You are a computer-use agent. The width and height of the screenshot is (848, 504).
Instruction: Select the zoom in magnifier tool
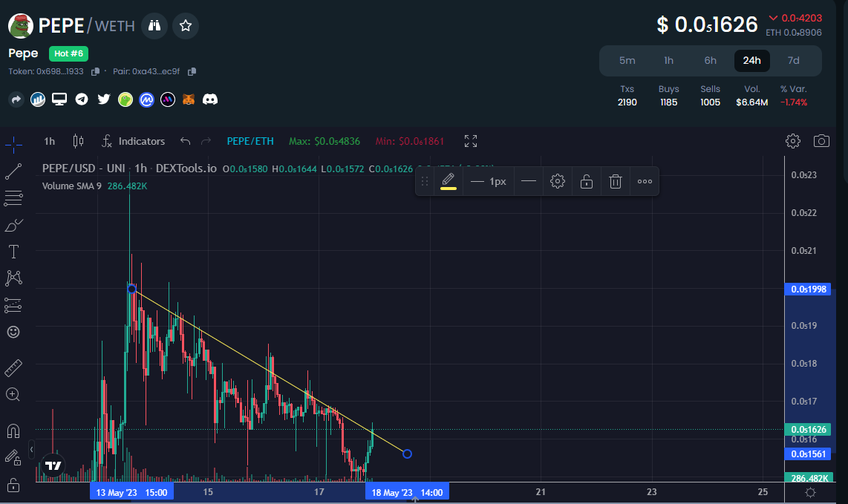click(x=13, y=395)
